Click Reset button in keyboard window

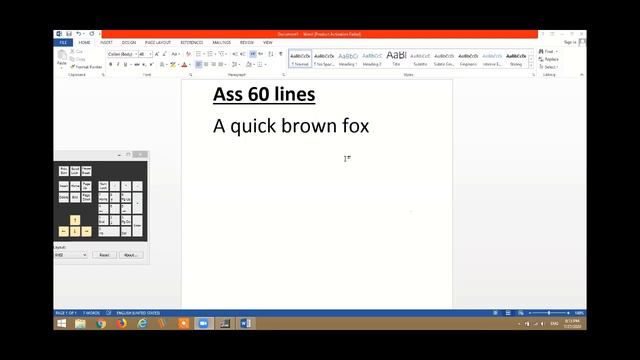coord(104,255)
